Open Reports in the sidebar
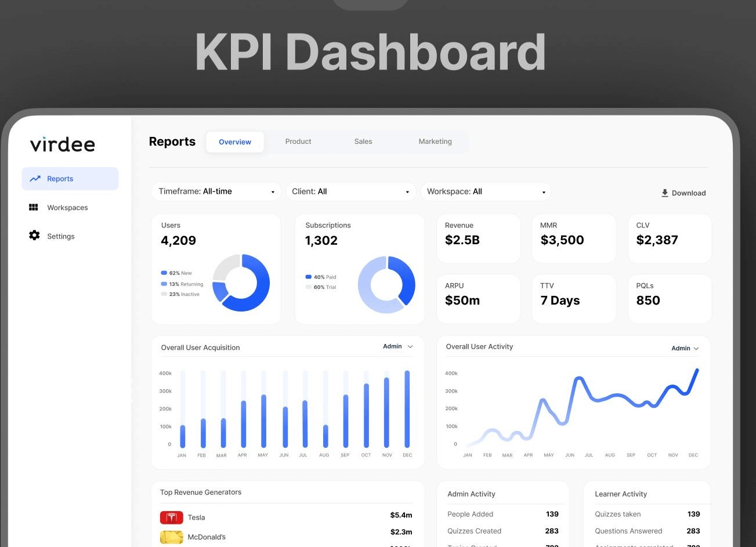 (x=70, y=179)
